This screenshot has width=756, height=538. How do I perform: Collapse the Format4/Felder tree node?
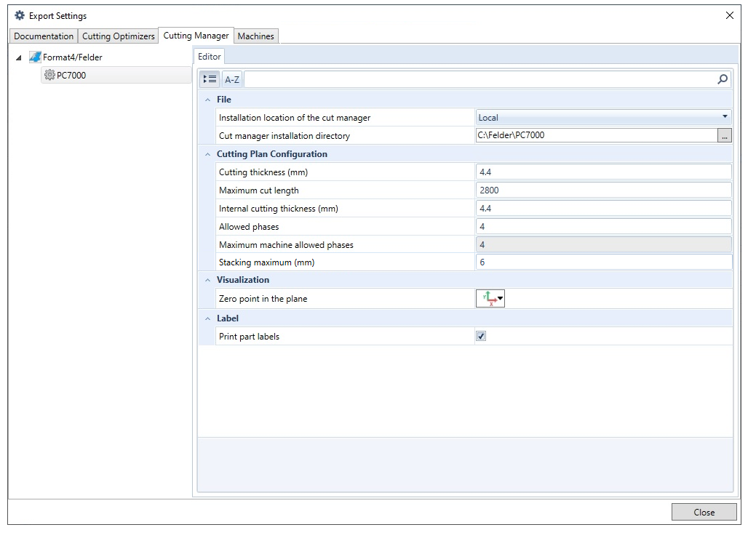click(x=19, y=57)
